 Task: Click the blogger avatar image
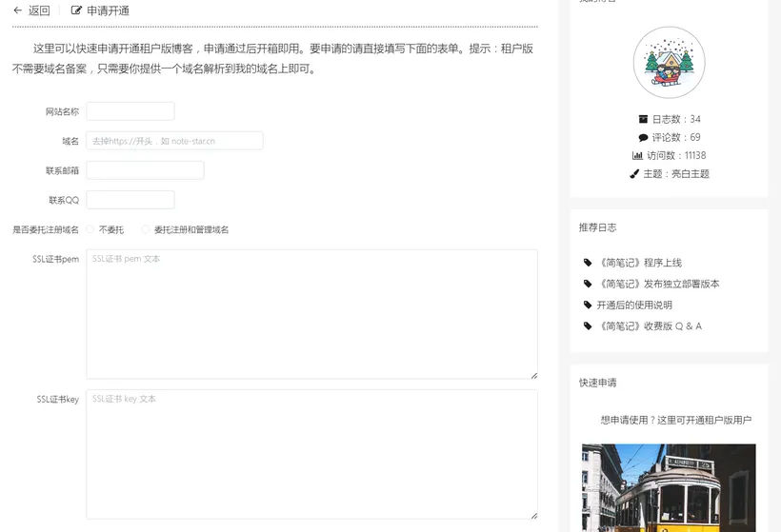click(669, 63)
